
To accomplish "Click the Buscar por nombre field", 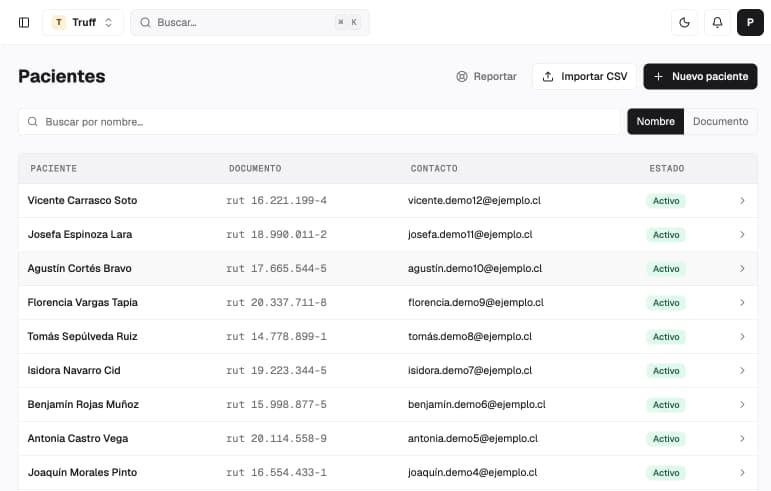I will click(319, 122).
